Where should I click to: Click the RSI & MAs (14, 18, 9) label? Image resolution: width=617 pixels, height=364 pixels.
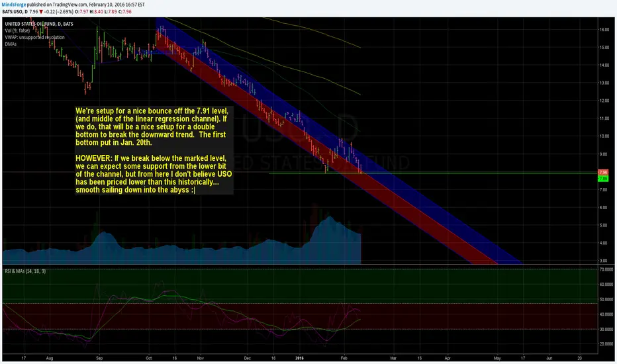(25, 271)
